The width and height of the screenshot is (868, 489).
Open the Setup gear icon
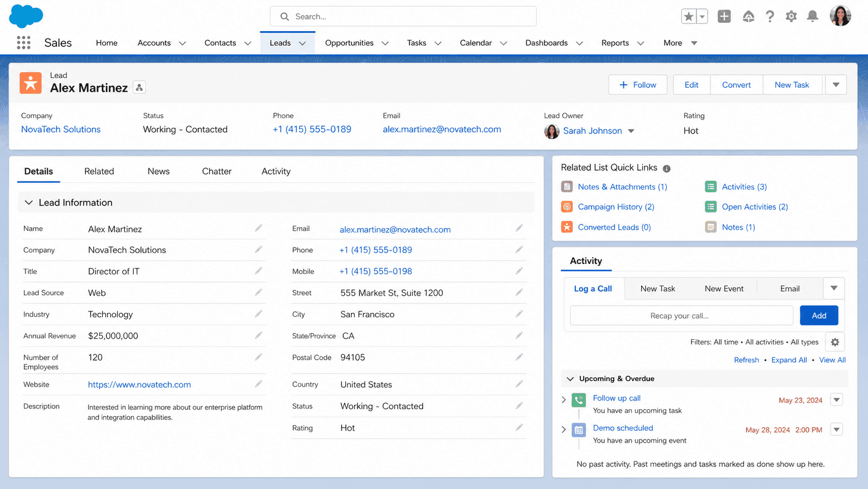(791, 17)
